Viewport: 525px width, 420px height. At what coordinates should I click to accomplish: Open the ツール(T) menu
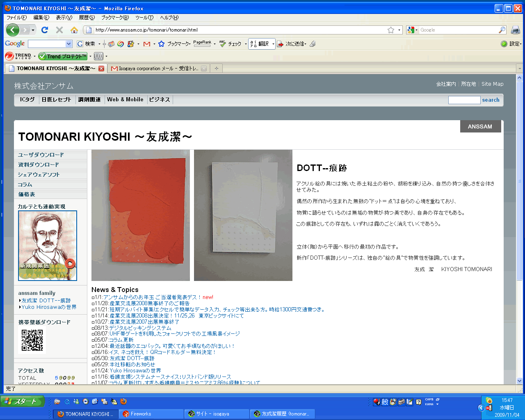pos(144,18)
